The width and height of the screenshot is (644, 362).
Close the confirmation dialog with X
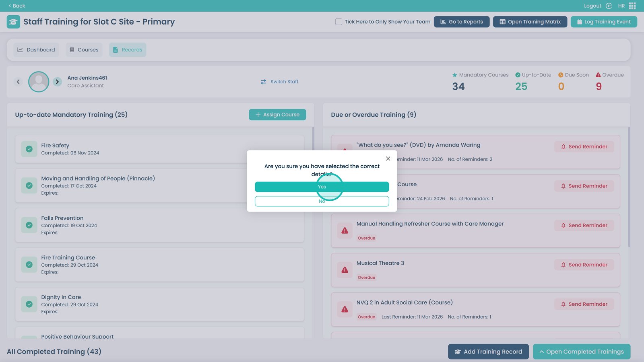(388, 158)
